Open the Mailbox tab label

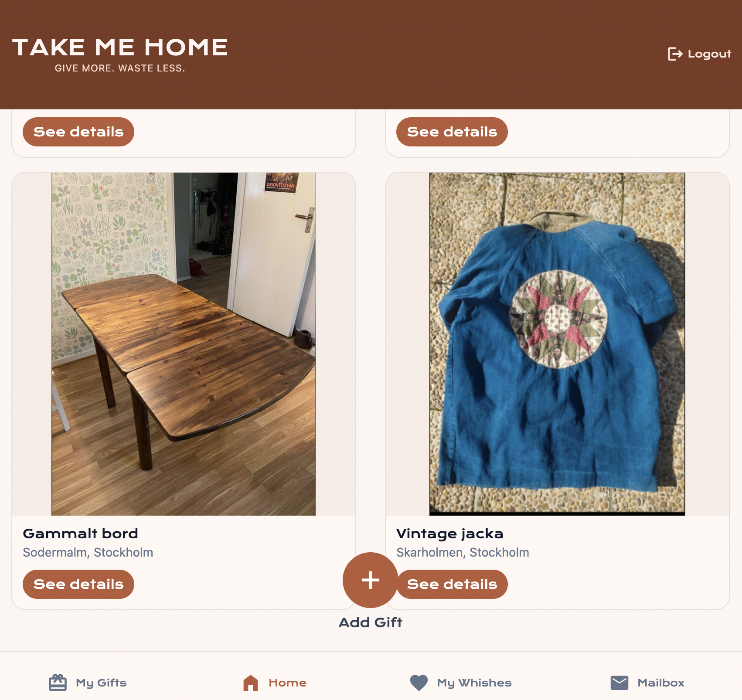661,683
